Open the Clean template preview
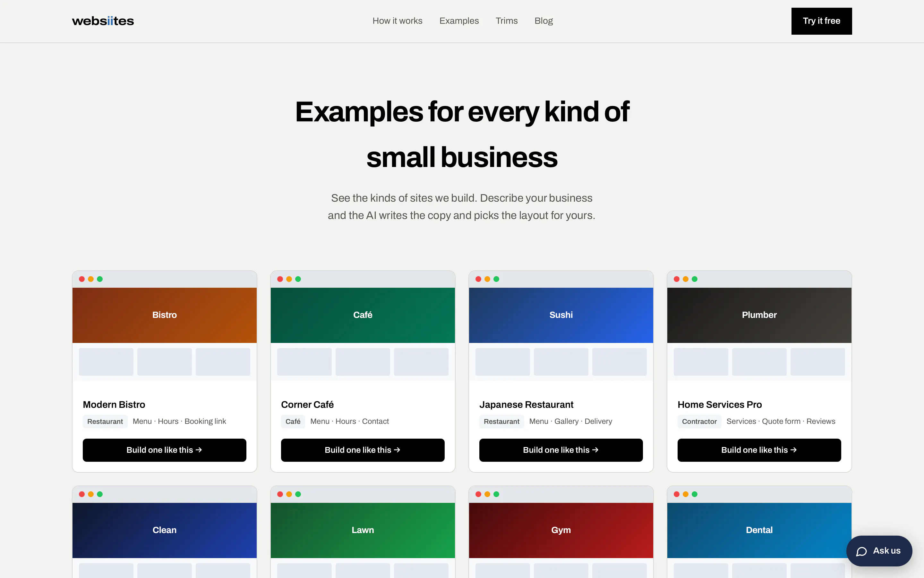The height and width of the screenshot is (578, 924). point(164,530)
